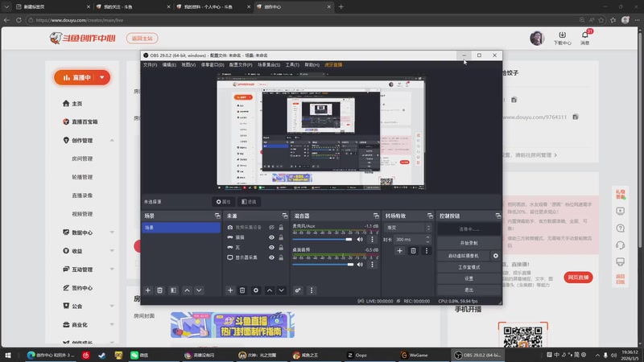Undock the 混音器 panel with its float icon
This screenshot has height=362, width=644.
tap(376, 216)
